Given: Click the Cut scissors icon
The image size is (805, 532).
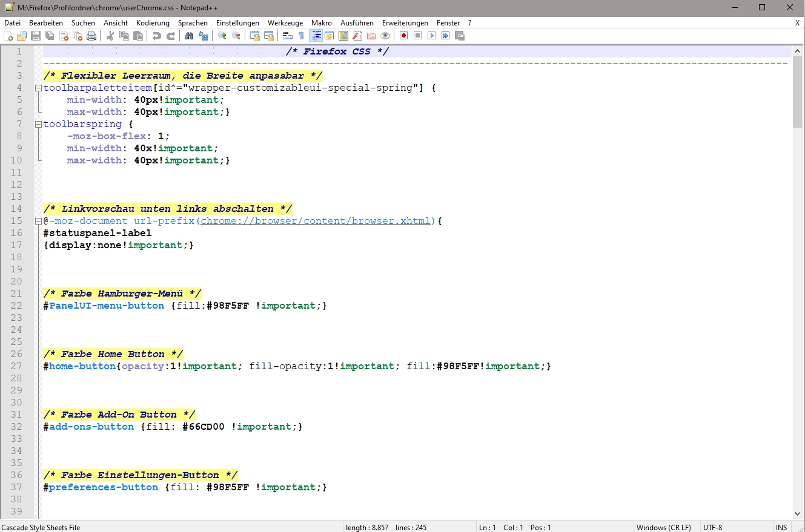Looking at the screenshot, I should pos(110,36).
